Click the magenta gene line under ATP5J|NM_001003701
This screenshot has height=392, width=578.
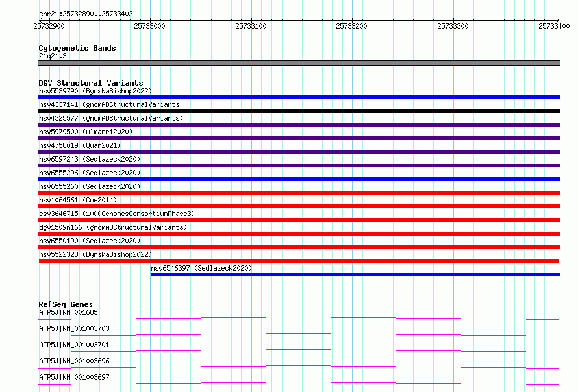click(x=299, y=350)
